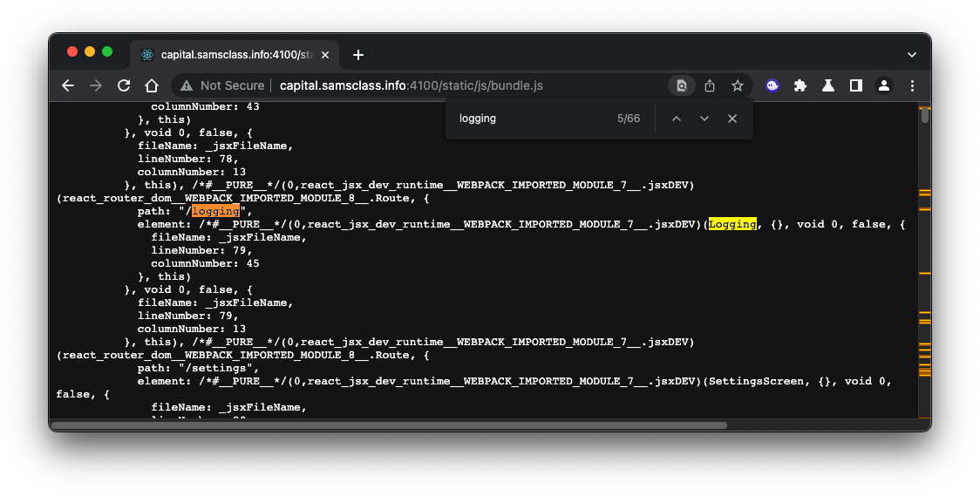The image size is (980, 496).
Task: Click the Not Secure warning indicator
Action: tap(221, 85)
